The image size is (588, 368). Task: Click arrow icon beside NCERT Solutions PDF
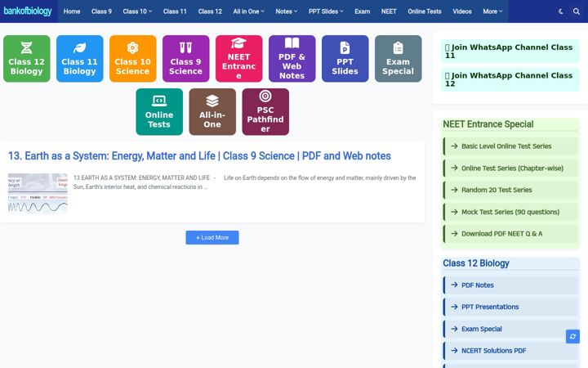pyautogui.click(x=454, y=350)
